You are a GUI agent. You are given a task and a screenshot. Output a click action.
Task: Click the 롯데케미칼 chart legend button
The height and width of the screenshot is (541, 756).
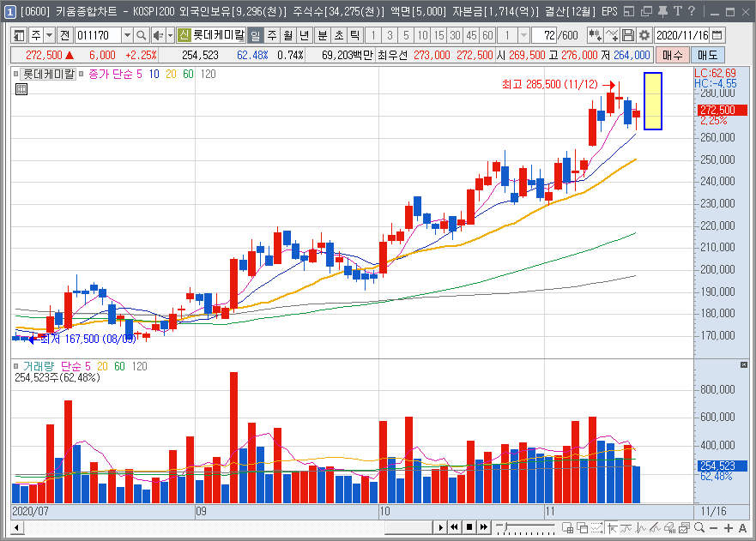click(x=49, y=74)
